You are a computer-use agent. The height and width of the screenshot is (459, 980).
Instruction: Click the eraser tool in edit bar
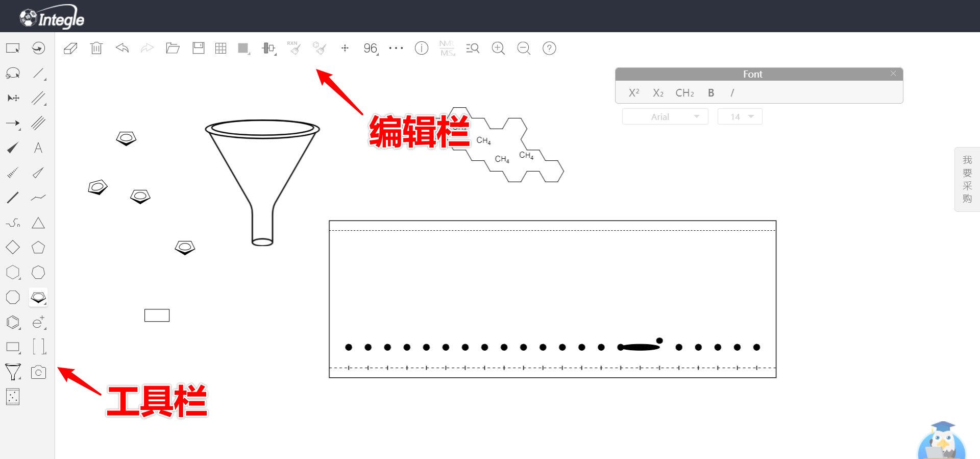click(x=70, y=49)
